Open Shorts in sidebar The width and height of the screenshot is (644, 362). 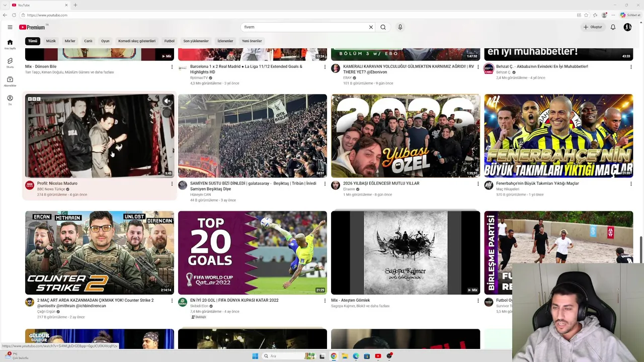click(x=10, y=63)
